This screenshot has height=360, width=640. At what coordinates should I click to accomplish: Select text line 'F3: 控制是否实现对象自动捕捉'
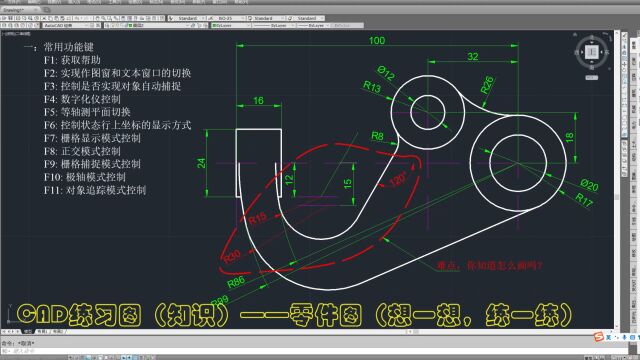(x=112, y=86)
